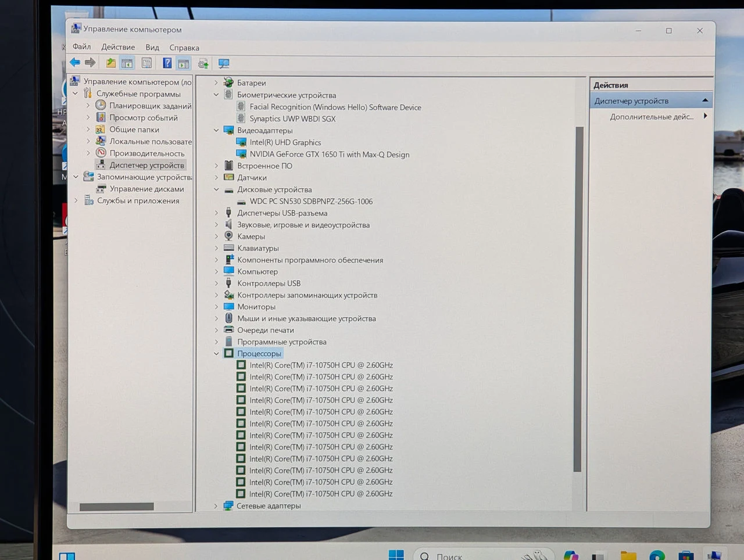This screenshot has height=560, width=744.
Task: Click the Клавиатуры keyboard icon
Action: tap(228, 248)
